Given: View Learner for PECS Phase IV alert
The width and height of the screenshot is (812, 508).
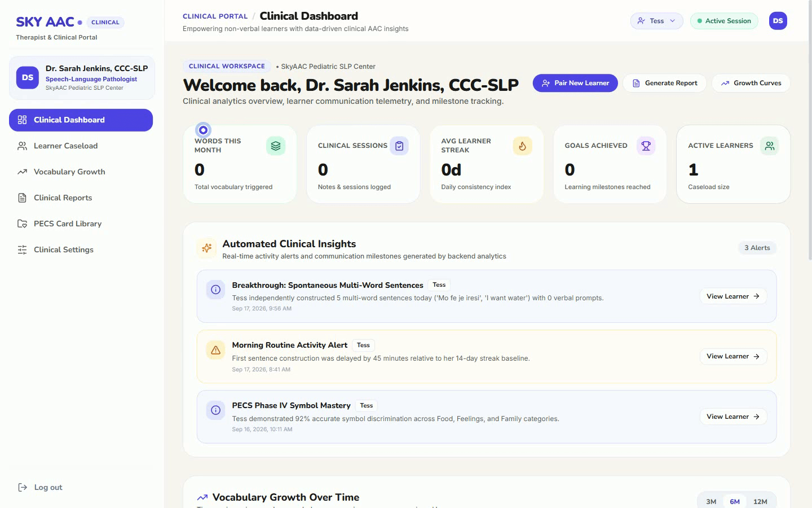Looking at the screenshot, I should pyautogui.click(x=733, y=417).
